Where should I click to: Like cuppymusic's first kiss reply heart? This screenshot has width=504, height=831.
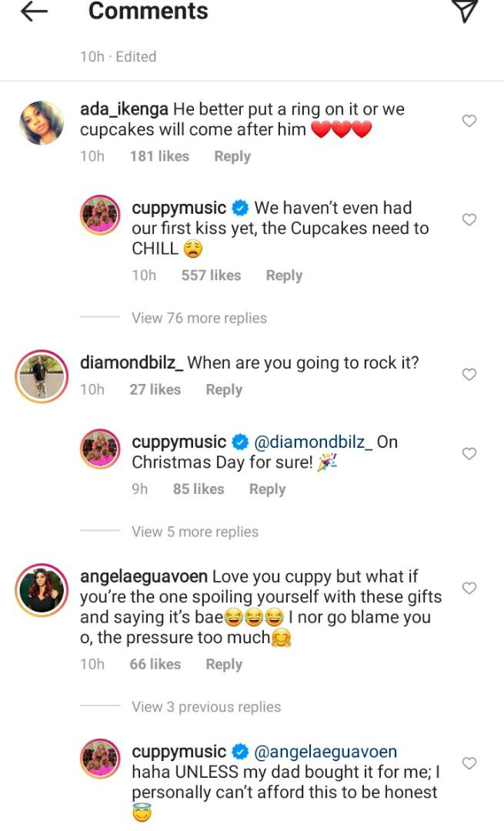[x=469, y=220]
